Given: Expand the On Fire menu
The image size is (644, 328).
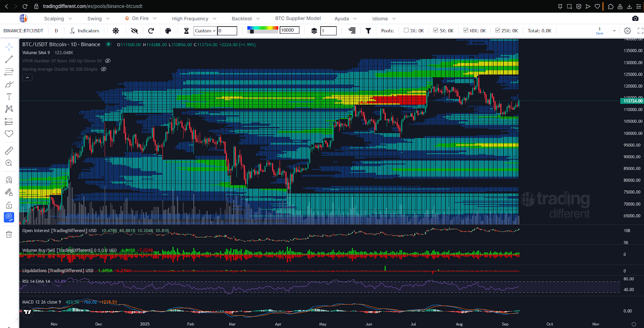Looking at the screenshot, I should coord(140,19).
